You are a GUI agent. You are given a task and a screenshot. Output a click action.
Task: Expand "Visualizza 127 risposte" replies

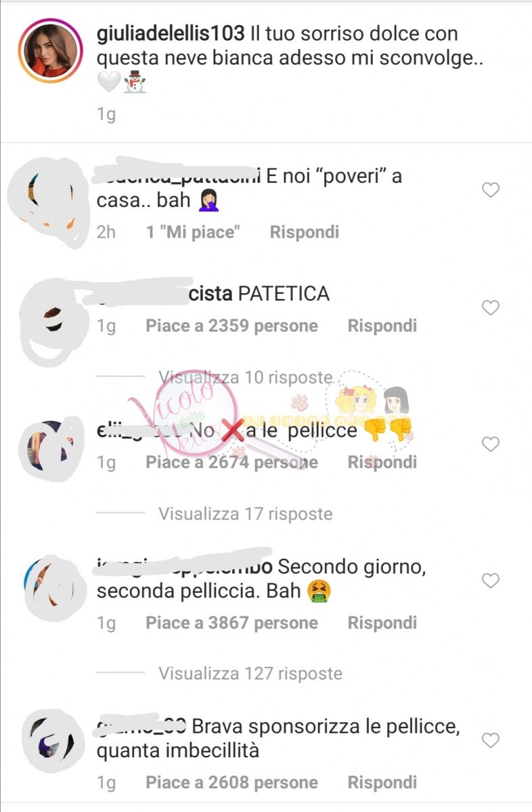pos(250,673)
